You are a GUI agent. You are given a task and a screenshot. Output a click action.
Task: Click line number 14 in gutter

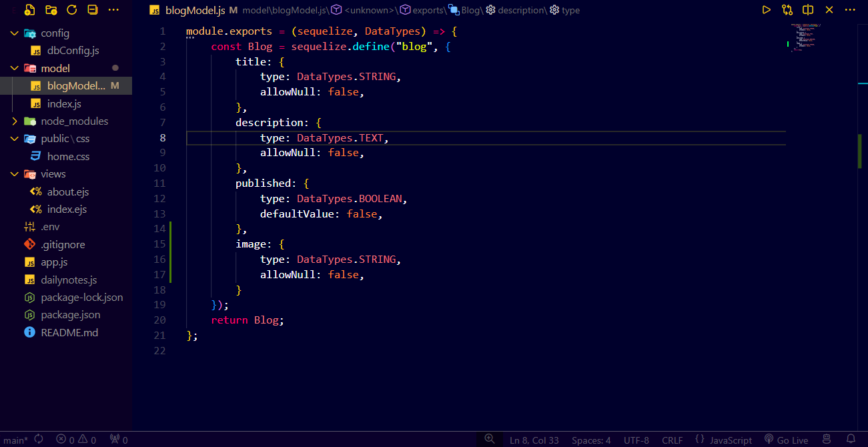tap(159, 229)
